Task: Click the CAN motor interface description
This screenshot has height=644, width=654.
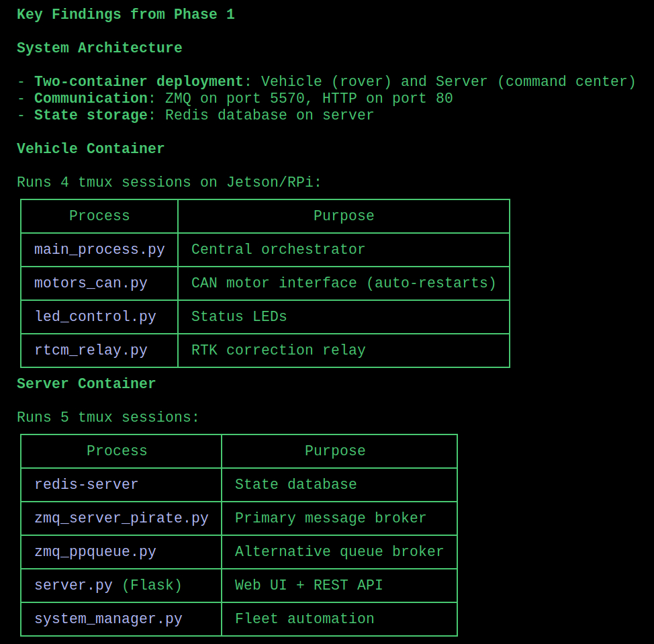Action: (x=344, y=283)
